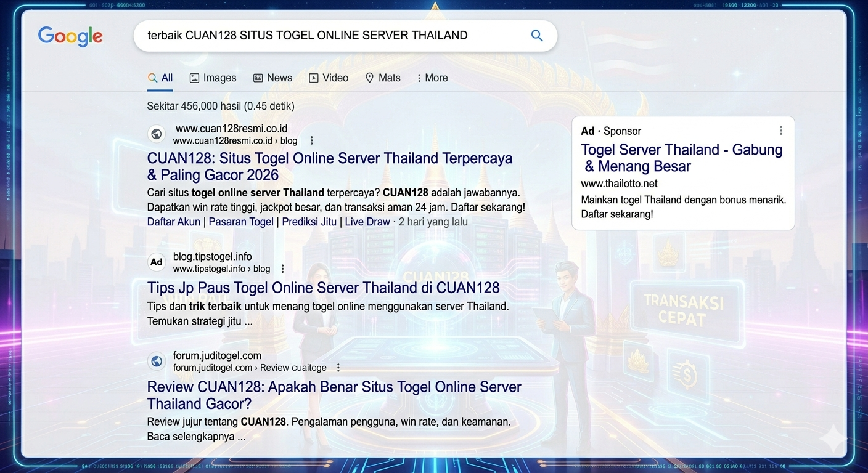Open the Live Draw sitelink
The height and width of the screenshot is (473, 868).
point(367,222)
